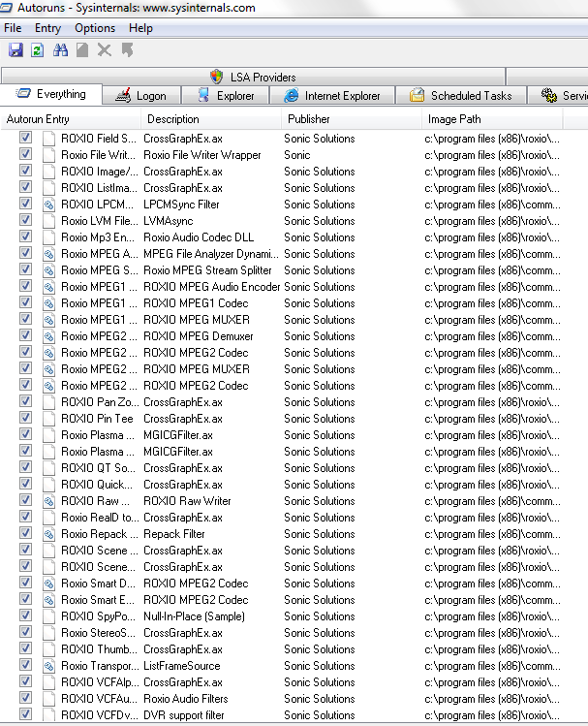Select MPEG File Analyzer Dynami description text
This screenshot has width=588, height=726.
coord(211,254)
